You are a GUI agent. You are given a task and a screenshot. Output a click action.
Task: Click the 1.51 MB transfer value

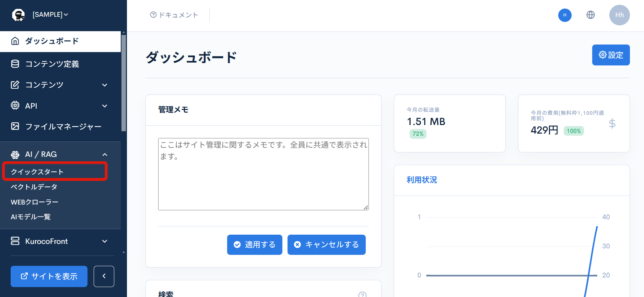426,122
